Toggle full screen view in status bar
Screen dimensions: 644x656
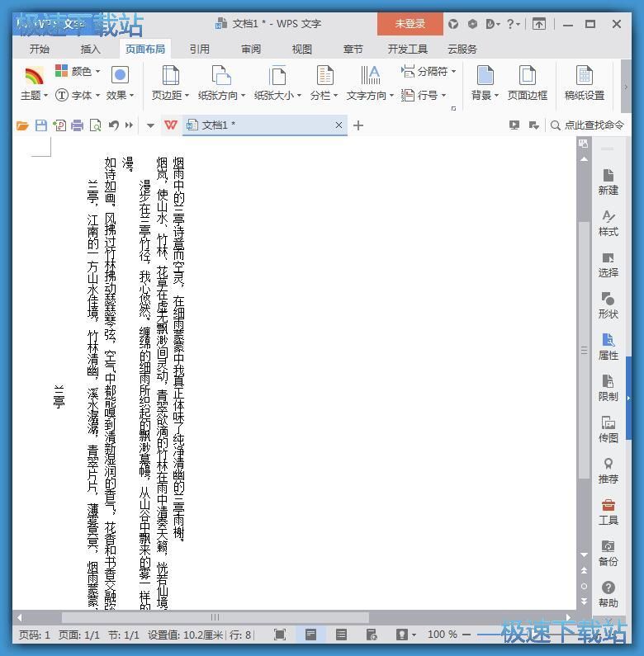pyautogui.click(x=280, y=635)
